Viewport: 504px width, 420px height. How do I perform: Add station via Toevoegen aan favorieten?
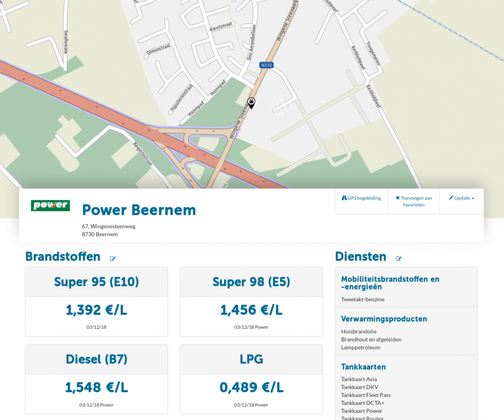coord(414,202)
